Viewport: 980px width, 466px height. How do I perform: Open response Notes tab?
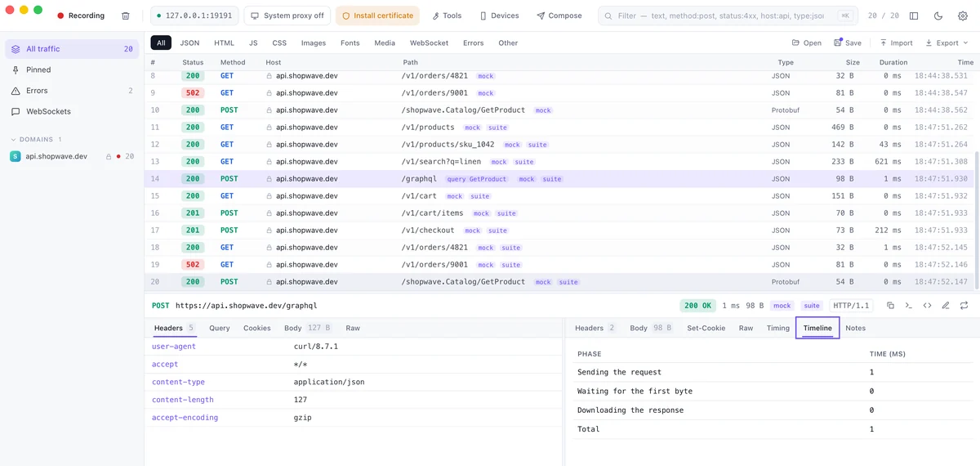pos(855,328)
